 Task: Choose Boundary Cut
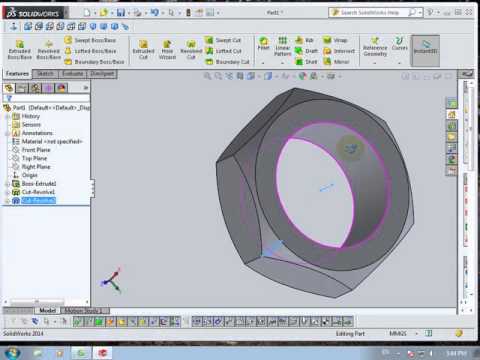point(227,62)
